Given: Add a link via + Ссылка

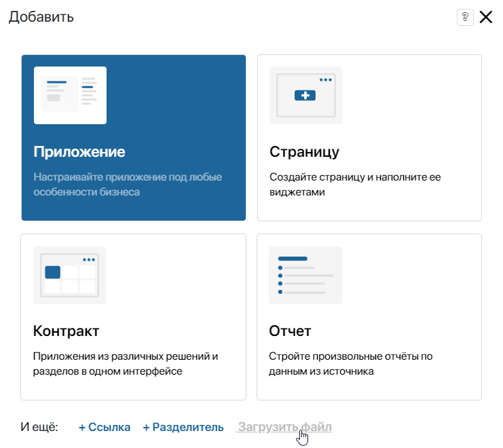Looking at the screenshot, I should [x=105, y=427].
